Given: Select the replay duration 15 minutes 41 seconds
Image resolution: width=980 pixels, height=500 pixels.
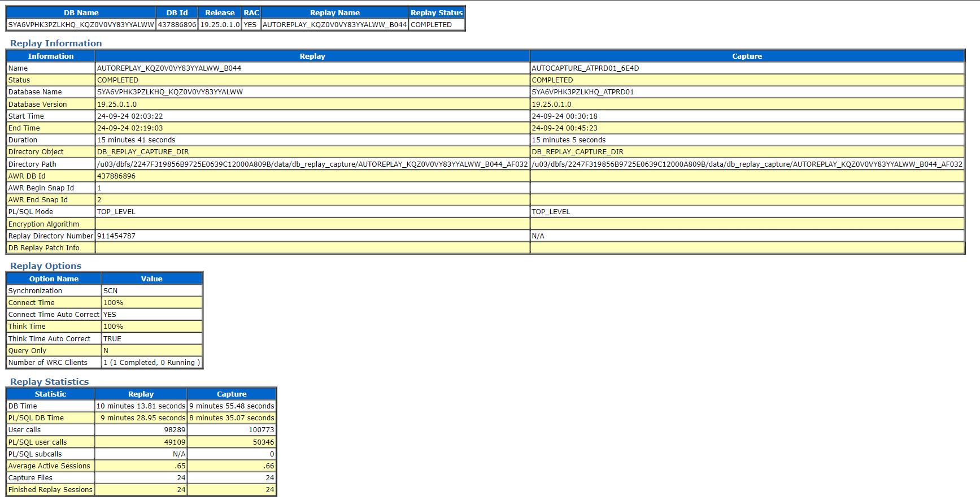Looking at the screenshot, I should click(x=136, y=140).
